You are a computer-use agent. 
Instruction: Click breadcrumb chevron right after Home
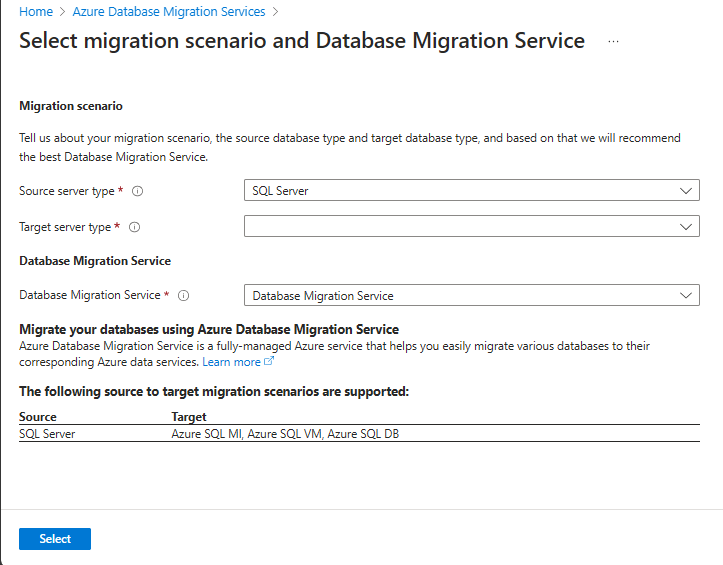point(62,12)
